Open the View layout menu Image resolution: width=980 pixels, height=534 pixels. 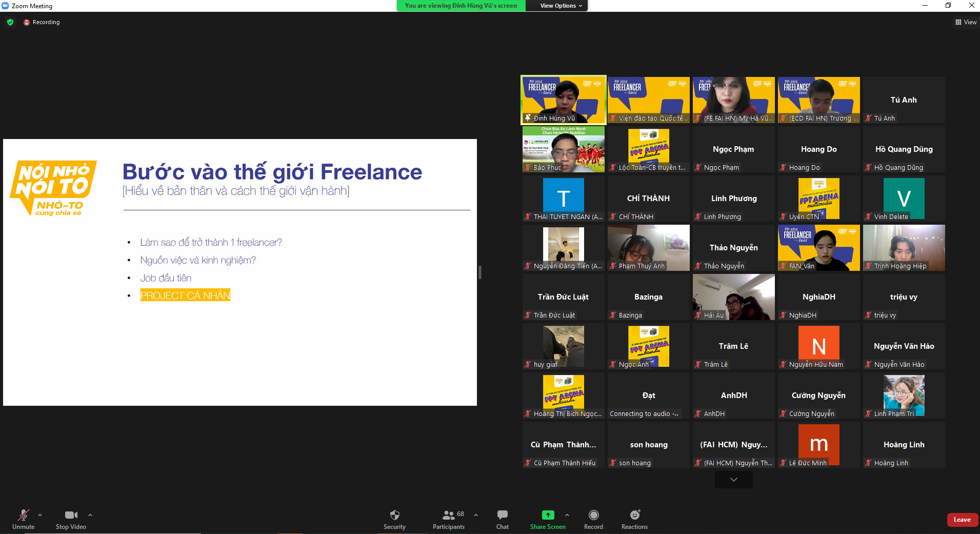pyautogui.click(x=966, y=22)
